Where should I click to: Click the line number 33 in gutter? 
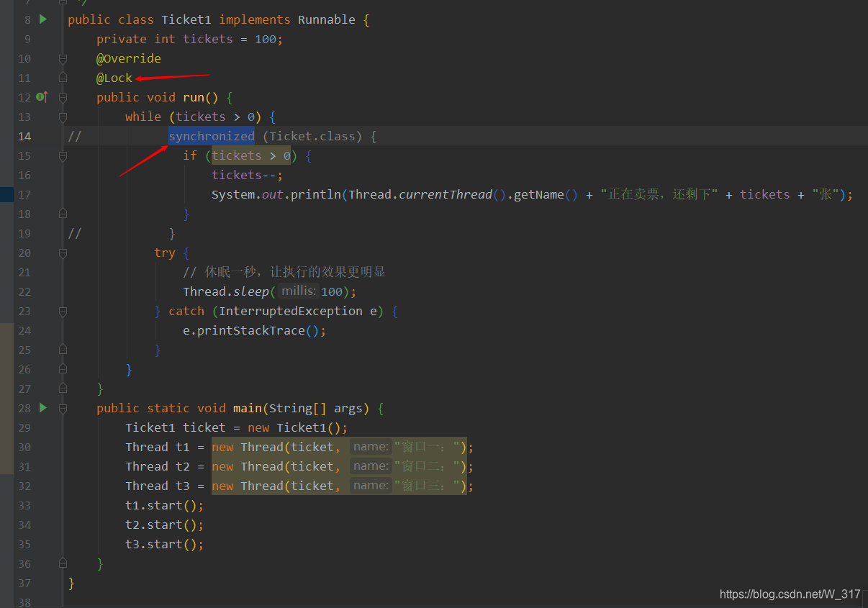tap(24, 505)
